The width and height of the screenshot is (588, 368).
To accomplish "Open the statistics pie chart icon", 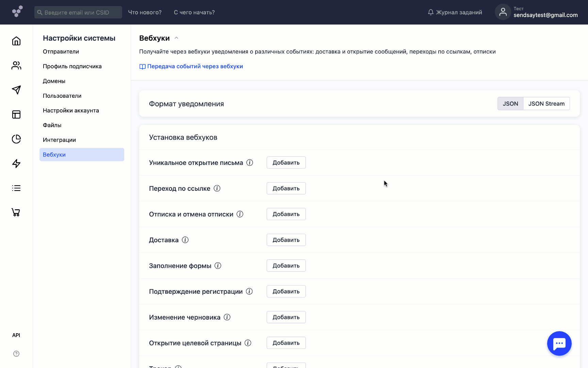I will (x=16, y=139).
